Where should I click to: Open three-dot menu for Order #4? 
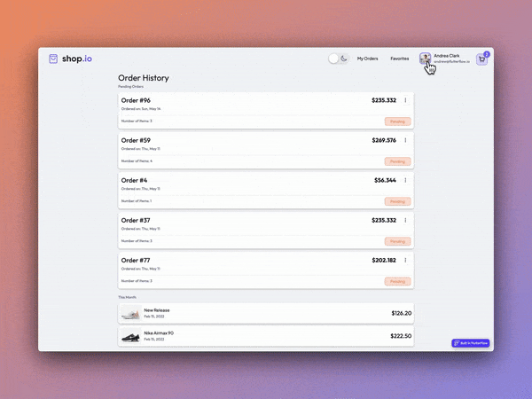pos(405,180)
